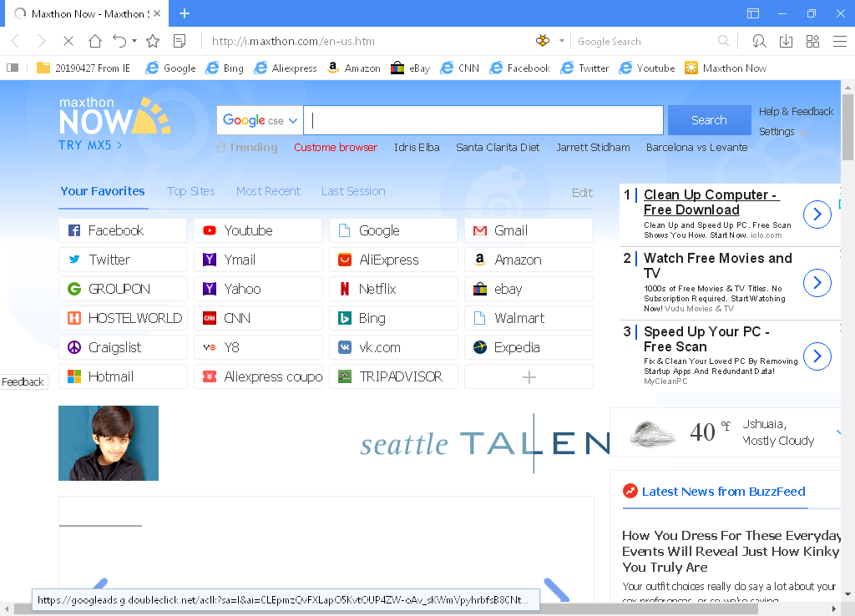Open Maxnote using the notes icon
The image size is (855, 616).
tap(179, 40)
